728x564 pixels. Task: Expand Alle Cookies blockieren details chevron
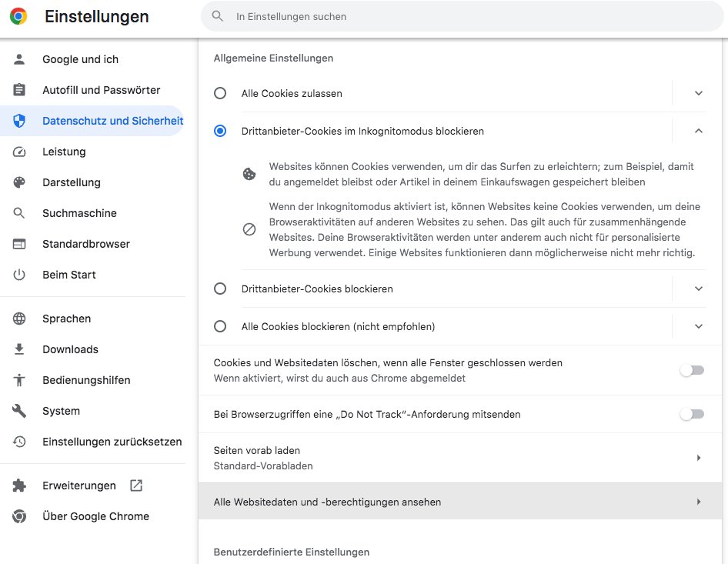(698, 326)
